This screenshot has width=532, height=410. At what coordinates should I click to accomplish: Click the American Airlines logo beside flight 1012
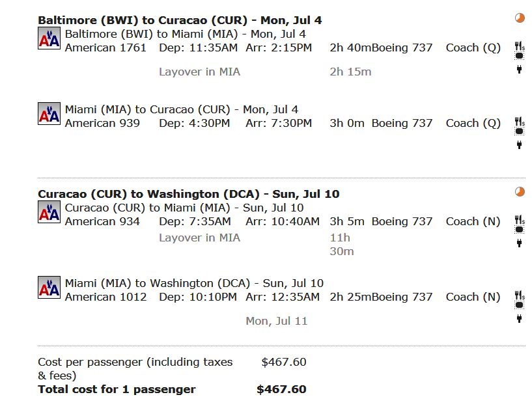(x=49, y=288)
